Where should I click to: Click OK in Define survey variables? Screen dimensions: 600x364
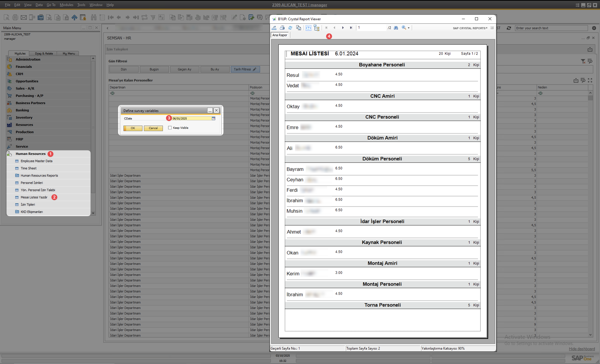click(133, 128)
